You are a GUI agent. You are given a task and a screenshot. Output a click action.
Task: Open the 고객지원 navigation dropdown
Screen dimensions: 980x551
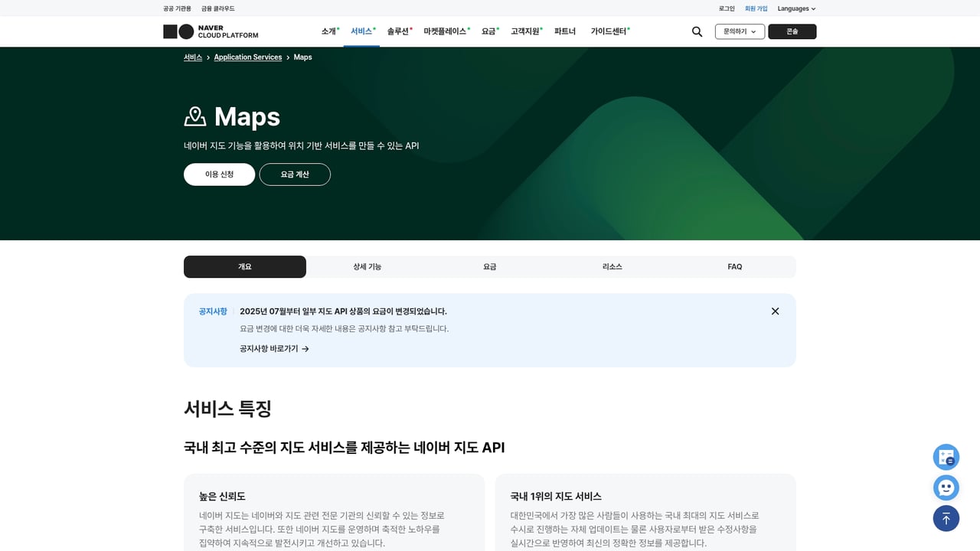(x=525, y=31)
